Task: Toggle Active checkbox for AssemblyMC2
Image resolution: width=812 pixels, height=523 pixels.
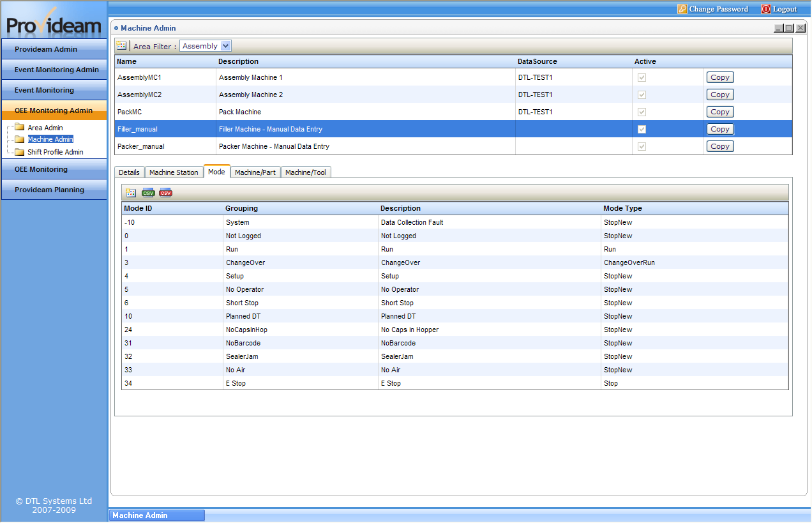Action: pos(642,95)
